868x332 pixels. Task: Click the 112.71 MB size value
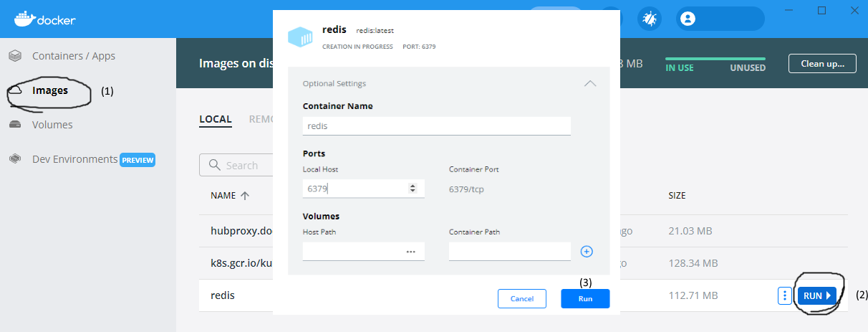[693, 295]
